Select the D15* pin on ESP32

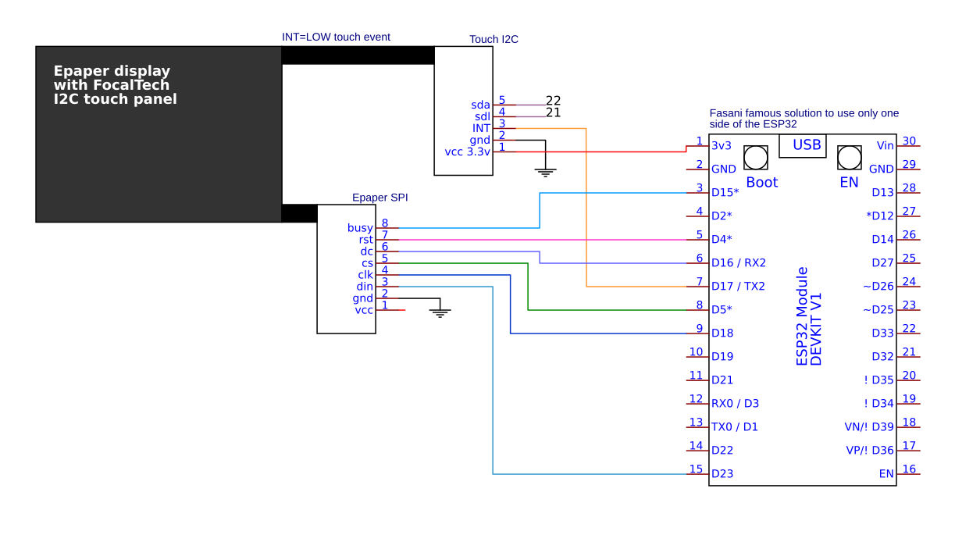(725, 192)
